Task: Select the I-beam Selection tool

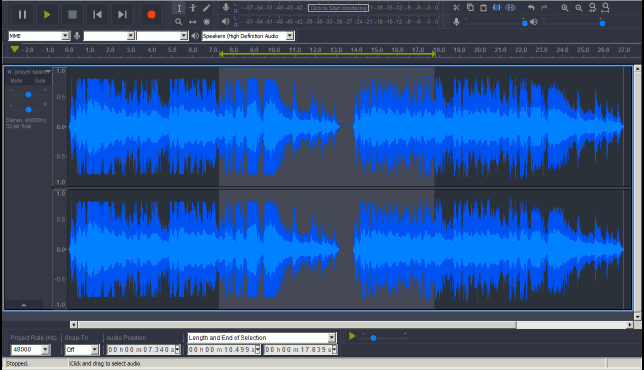Action: 179,8
